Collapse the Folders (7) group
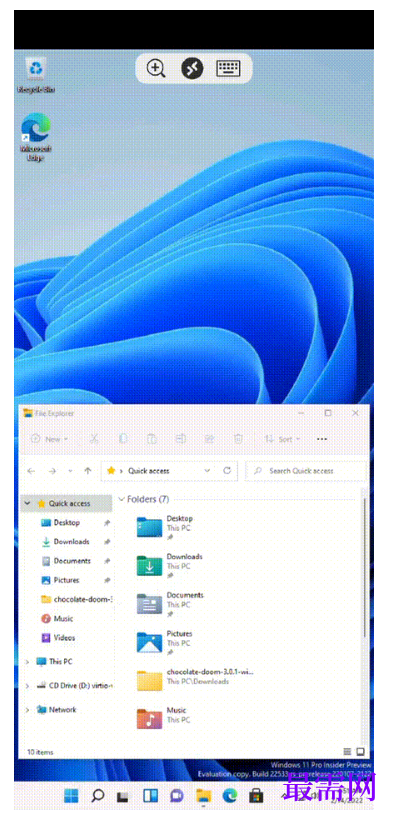 point(122,499)
